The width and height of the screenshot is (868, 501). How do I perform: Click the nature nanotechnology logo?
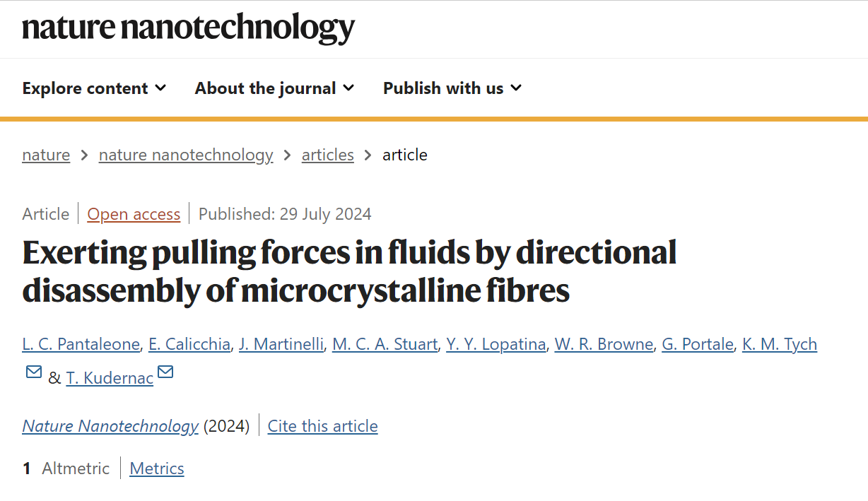coord(188,28)
